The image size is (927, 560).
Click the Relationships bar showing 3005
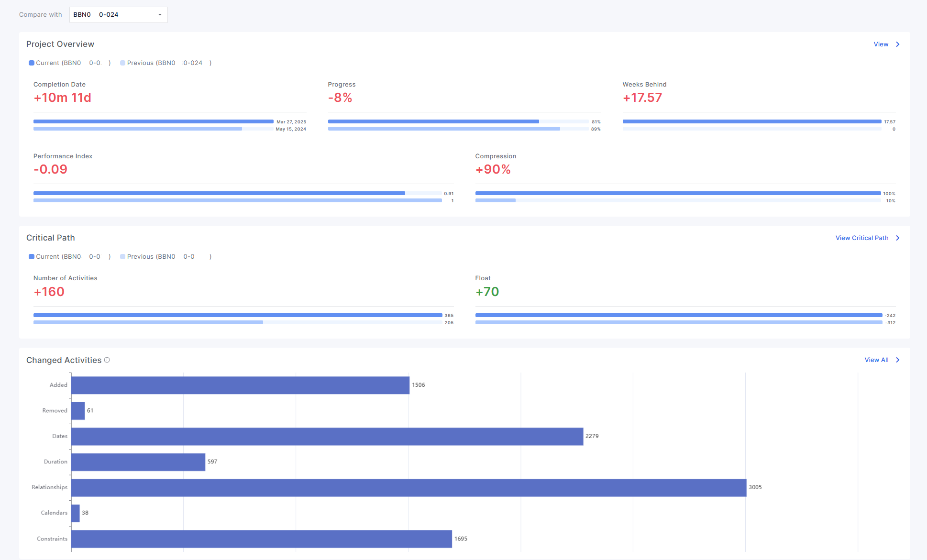[x=408, y=487]
